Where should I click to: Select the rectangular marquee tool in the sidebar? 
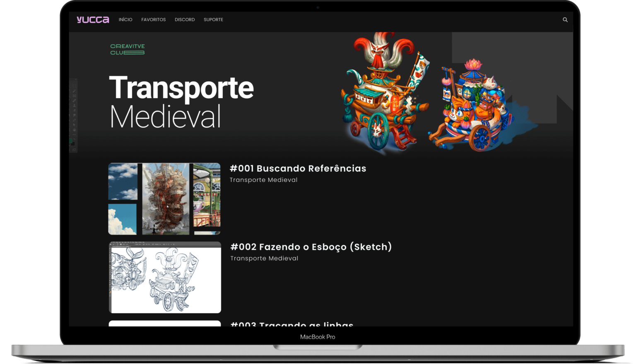pos(74,85)
